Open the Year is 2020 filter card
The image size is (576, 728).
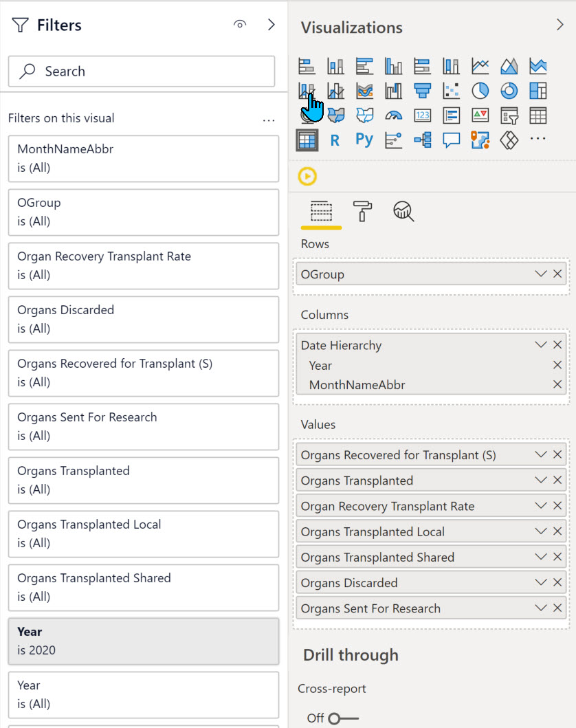click(144, 641)
